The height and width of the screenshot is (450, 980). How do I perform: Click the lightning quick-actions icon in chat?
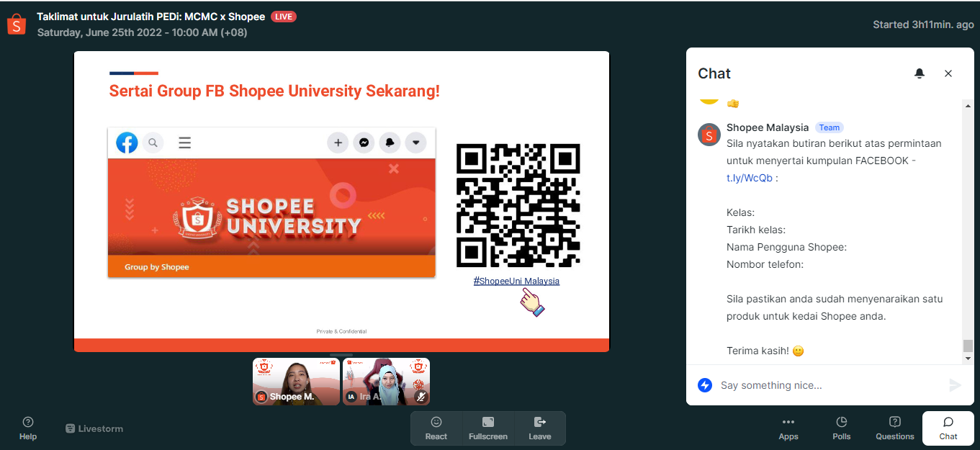705,385
